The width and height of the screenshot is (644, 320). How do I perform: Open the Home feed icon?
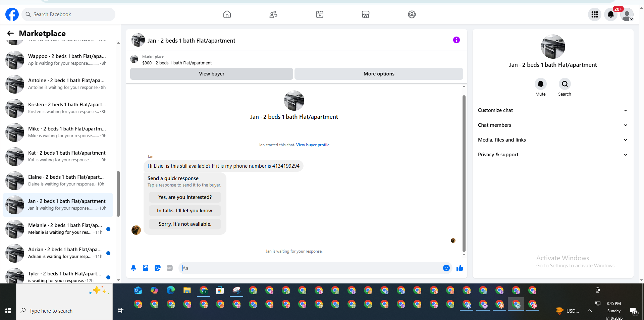tap(227, 14)
